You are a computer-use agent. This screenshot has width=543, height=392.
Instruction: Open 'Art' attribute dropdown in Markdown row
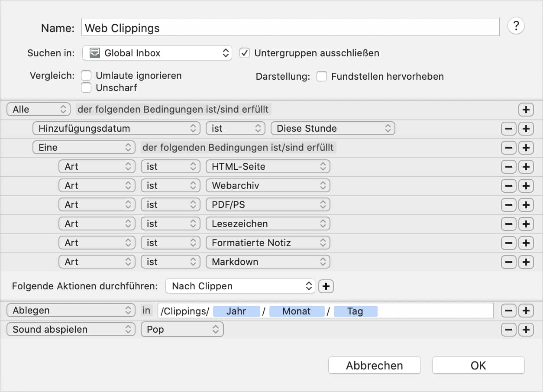[97, 262]
